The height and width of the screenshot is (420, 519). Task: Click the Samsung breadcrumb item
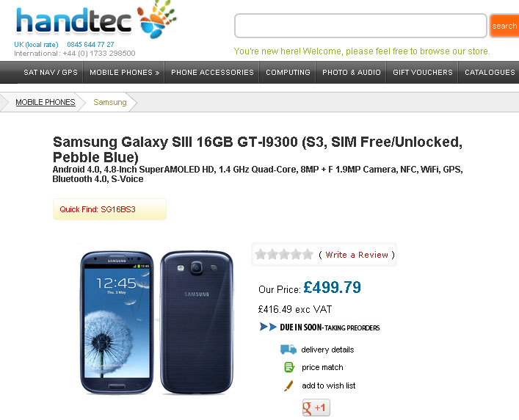[110, 102]
